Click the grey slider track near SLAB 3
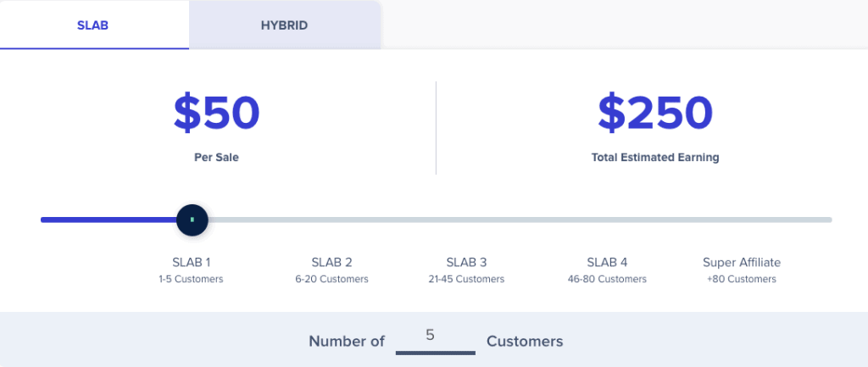868x367 pixels. (x=466, y=220)
